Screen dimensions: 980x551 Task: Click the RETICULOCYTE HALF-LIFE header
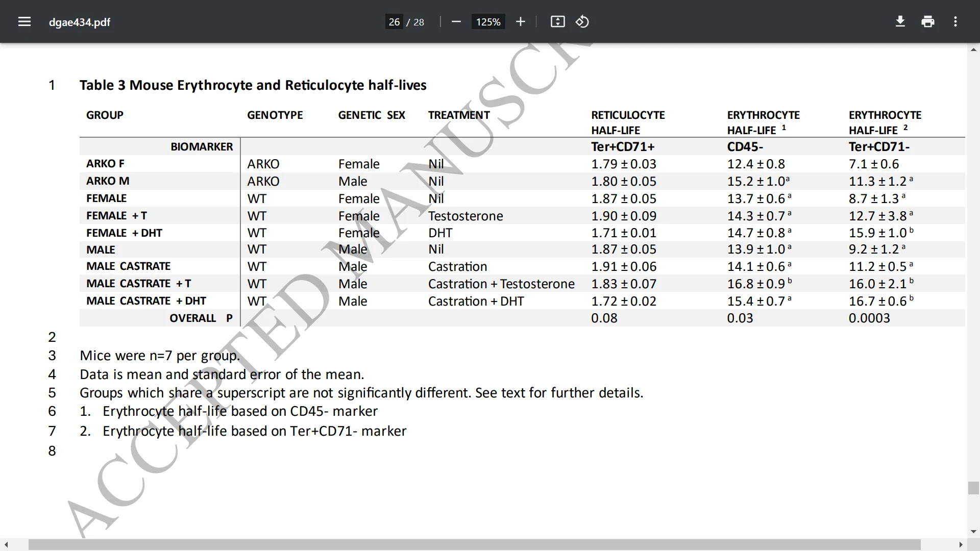click(x=628, y=122)
